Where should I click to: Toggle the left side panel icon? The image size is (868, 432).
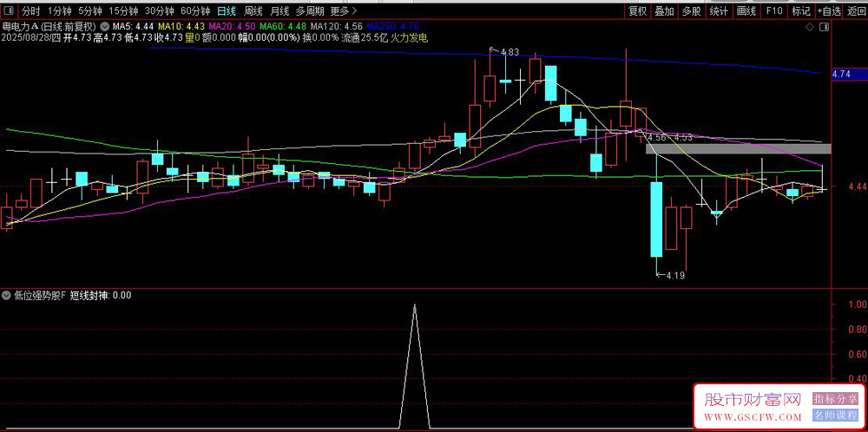point(10,10)
